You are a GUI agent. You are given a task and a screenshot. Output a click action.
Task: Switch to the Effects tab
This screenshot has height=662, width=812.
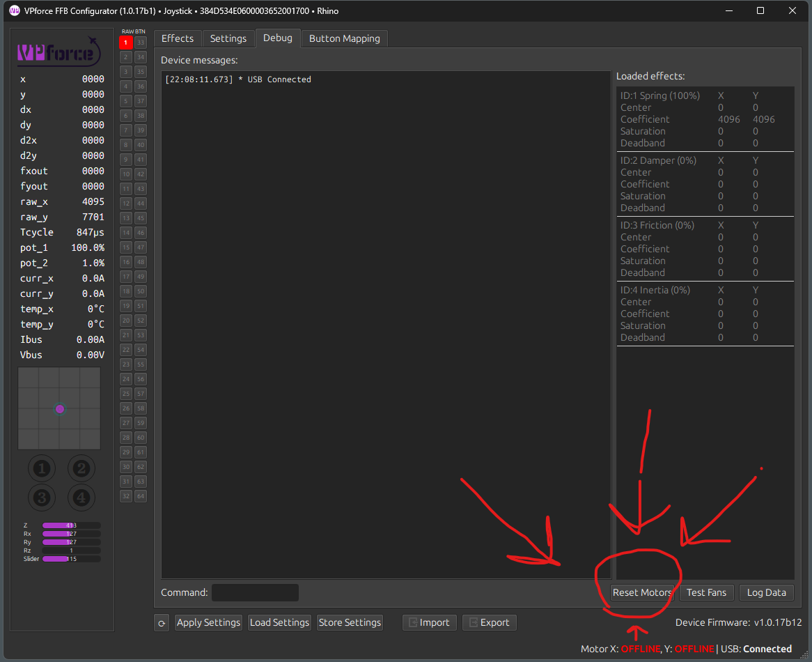178,38
